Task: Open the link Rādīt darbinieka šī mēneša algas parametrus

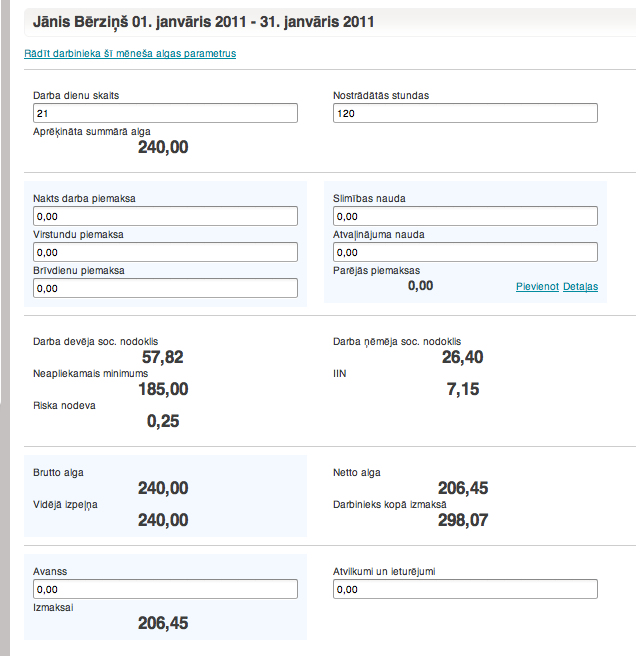Action: (x=130, y=54)
